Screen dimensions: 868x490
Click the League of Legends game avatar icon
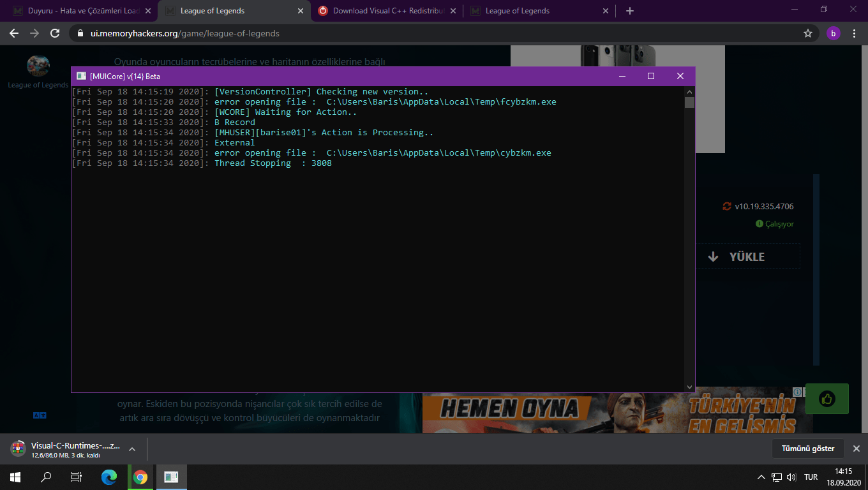point(38,66)
